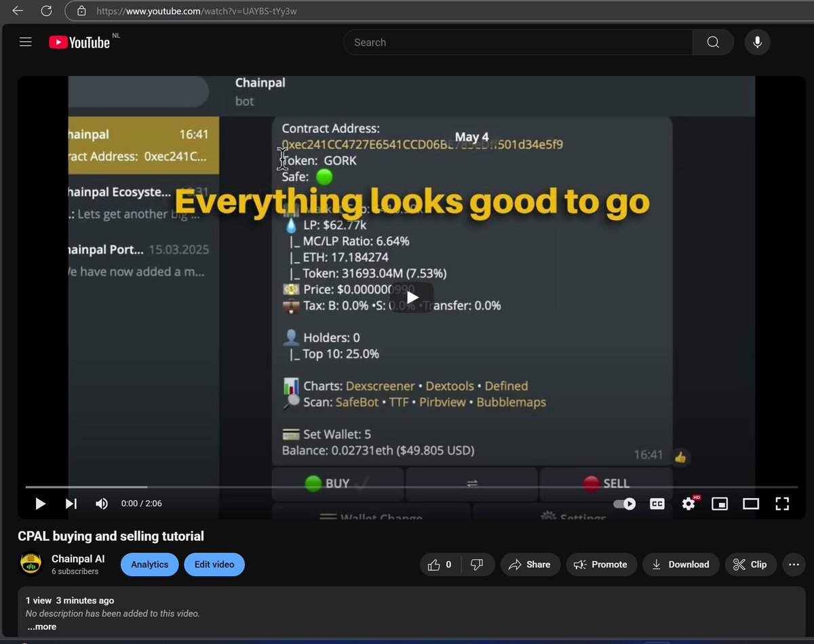Mute the video volume
The width and height of the screenshot is (814, 644).
102,504
